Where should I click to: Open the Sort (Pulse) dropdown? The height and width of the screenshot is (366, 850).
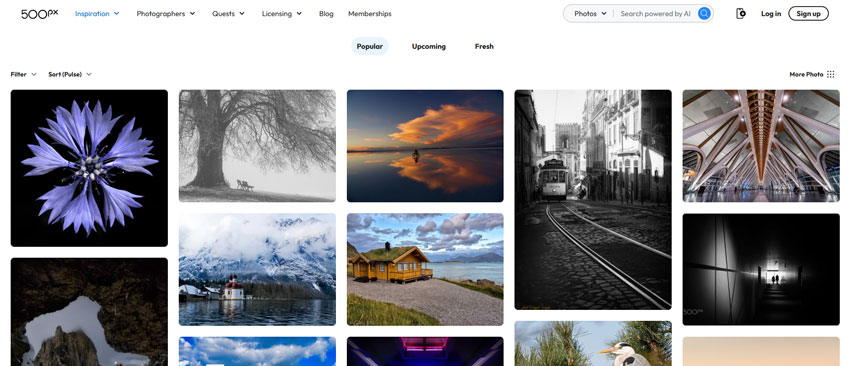pyautogui.click(x=70, y=74)
